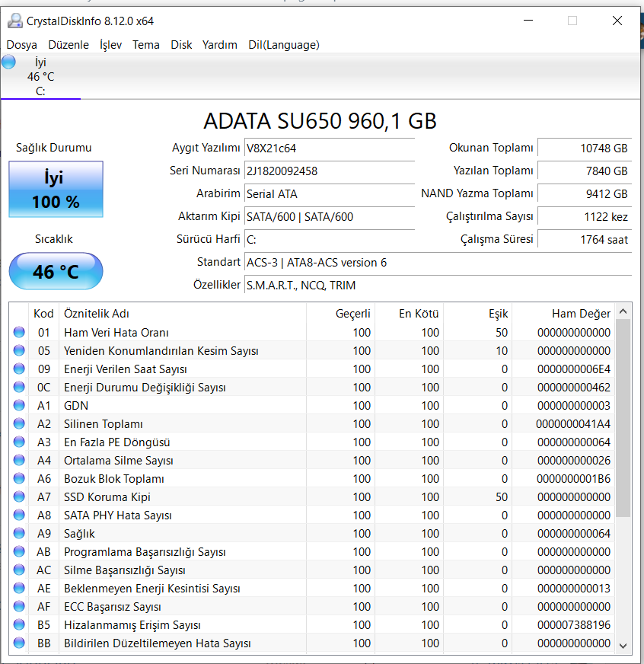This screenshot has height=664, width=644.
Task: Click status orb for Hizalanmamış Erişim Sayısı
Action: 19,624
